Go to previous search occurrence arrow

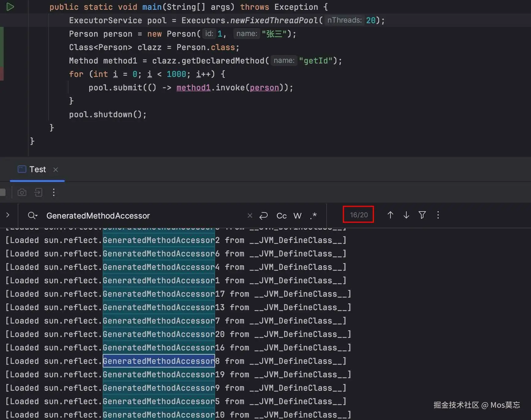click(x=390, y=215)
